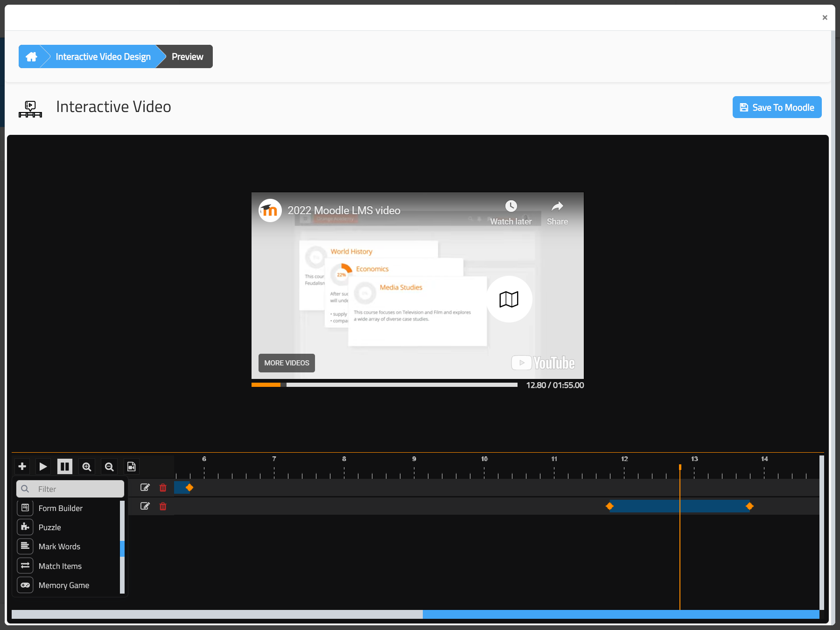Edit the first timeline track with pencil icon
This screenshot has height=630, width=840.
(145, 487)
